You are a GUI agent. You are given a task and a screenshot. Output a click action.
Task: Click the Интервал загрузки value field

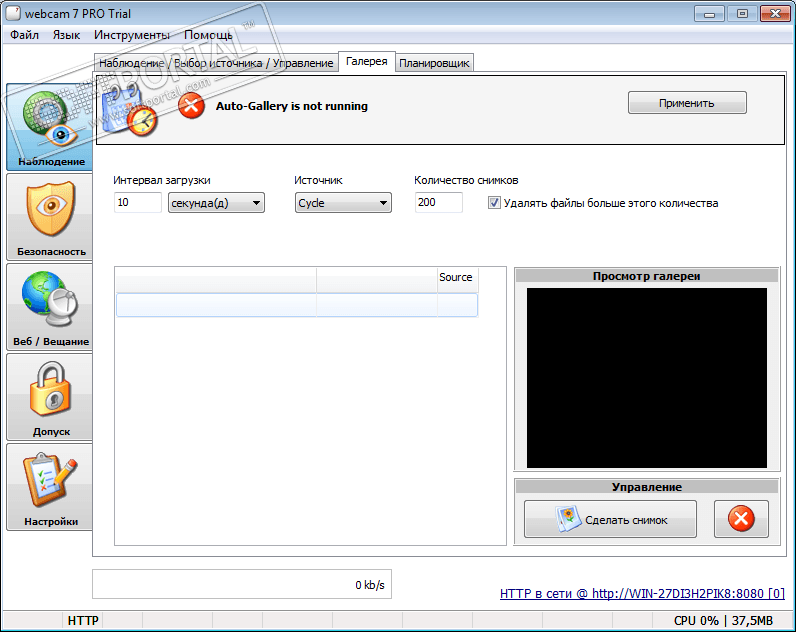click(138, 203)
